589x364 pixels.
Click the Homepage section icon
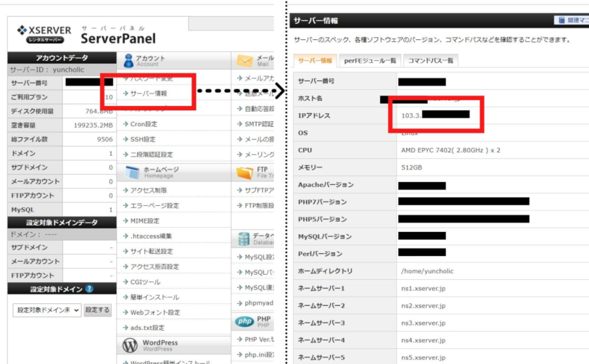pyautogui.click(x=132, y=173)
